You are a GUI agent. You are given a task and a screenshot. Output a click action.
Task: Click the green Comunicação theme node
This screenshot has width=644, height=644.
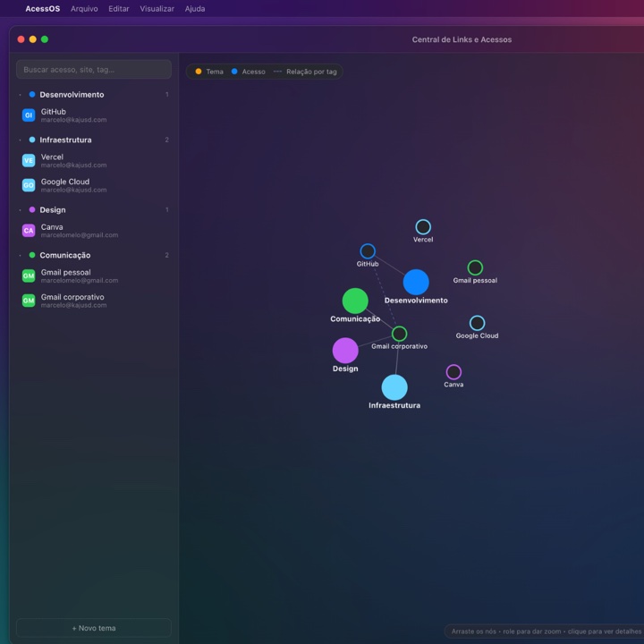tap(355, 301)
